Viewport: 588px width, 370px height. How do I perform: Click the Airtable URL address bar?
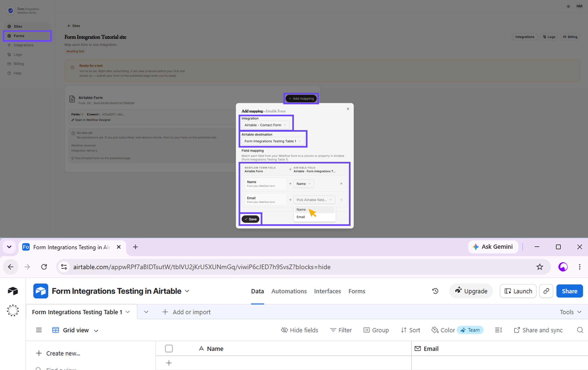pos(303,267)
